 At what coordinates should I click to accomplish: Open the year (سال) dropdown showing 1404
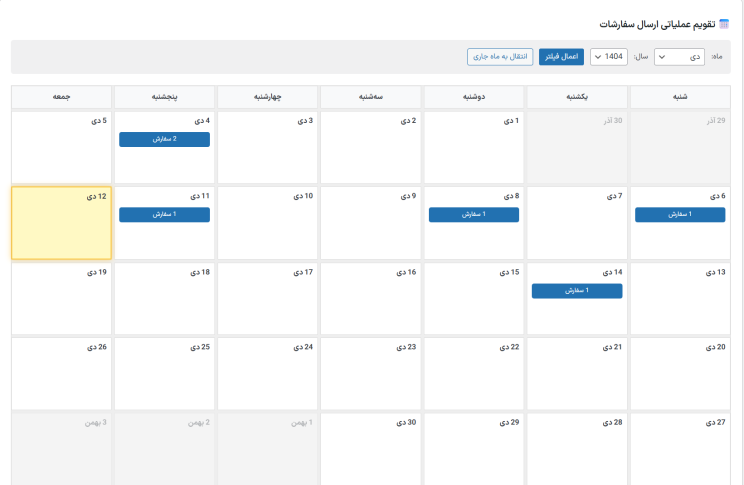(609, 57)
